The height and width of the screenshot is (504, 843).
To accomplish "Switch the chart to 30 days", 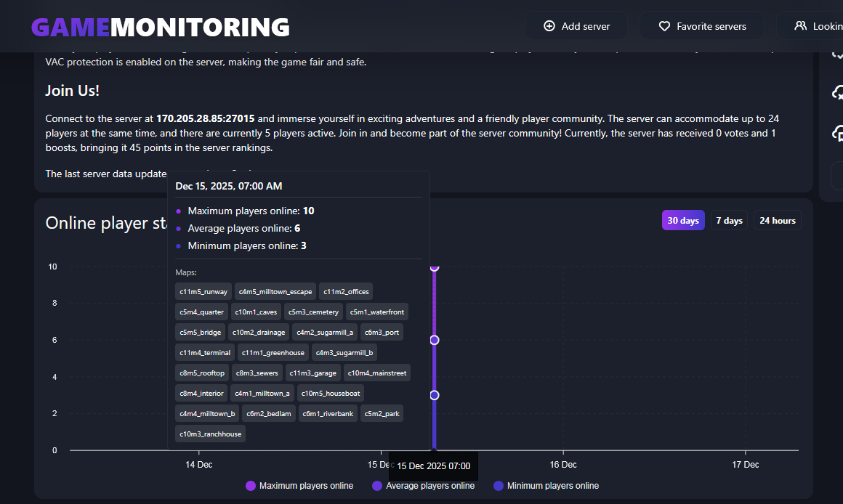I will tap(683, 221).
